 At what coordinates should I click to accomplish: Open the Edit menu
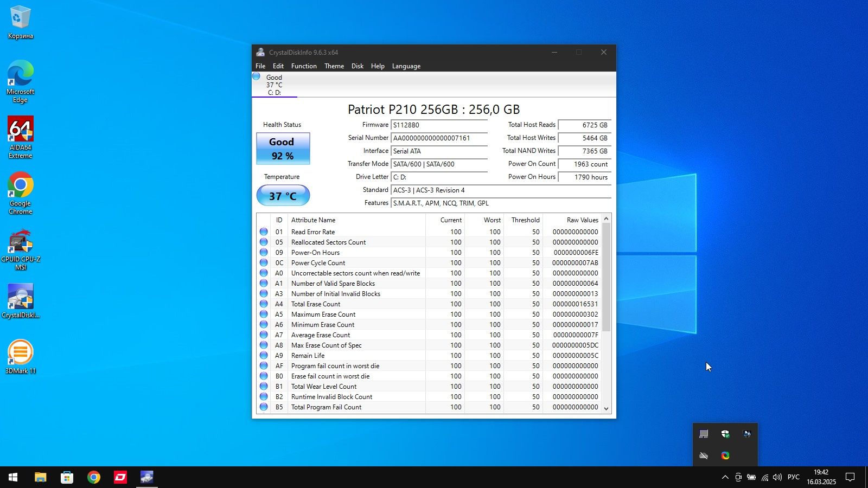point(278,66)
